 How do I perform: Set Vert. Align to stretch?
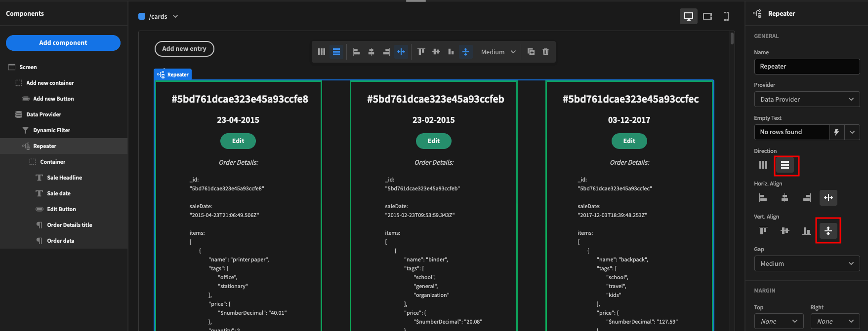(828, 230)
